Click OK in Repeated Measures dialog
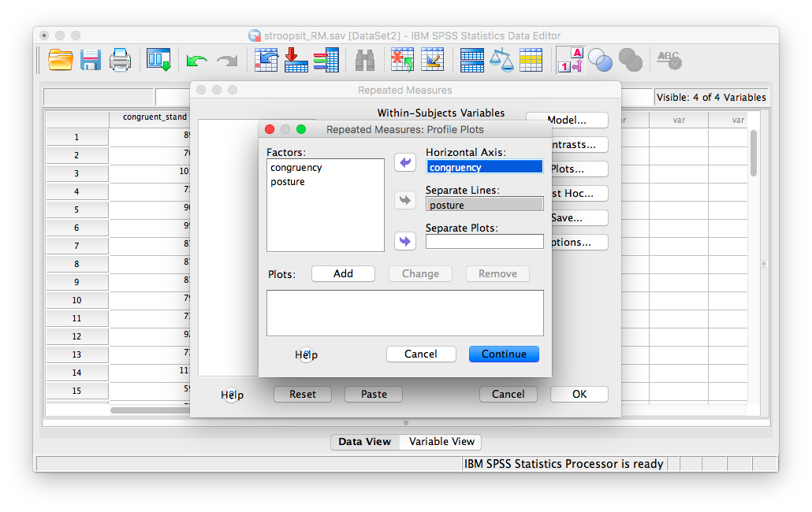This screenshot has width=812, height=512. (579, 394)
